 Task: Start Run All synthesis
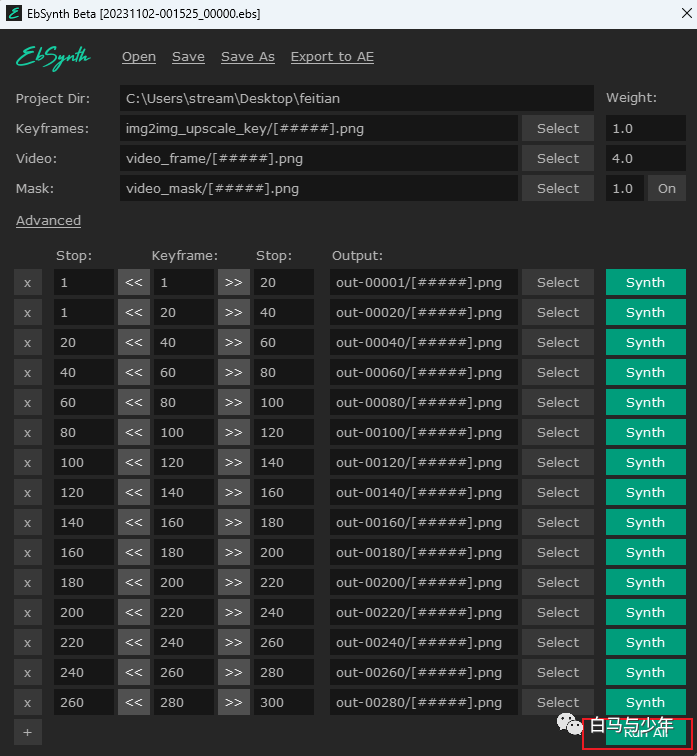click(645, 732)
